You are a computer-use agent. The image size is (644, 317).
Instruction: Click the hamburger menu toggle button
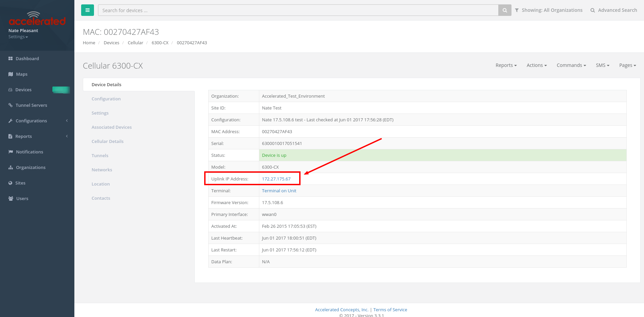coord(87,10)
